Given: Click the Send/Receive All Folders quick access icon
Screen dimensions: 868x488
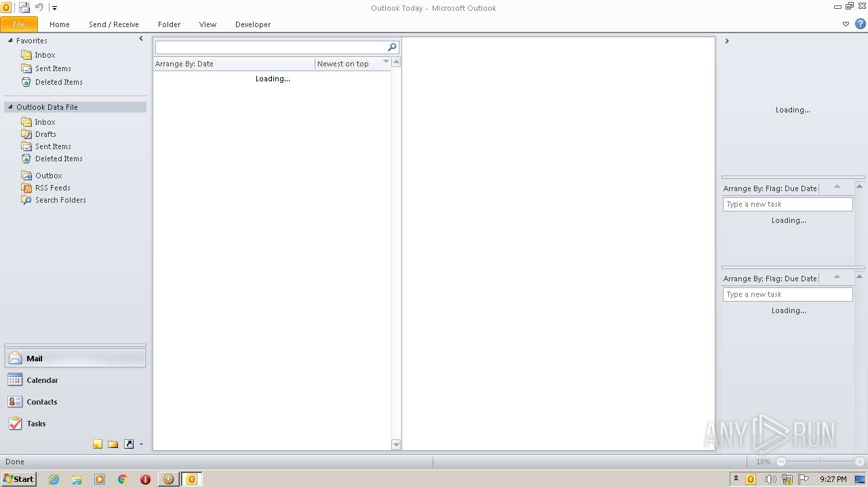Looking at the screenshot, I should tap(24, 7).
